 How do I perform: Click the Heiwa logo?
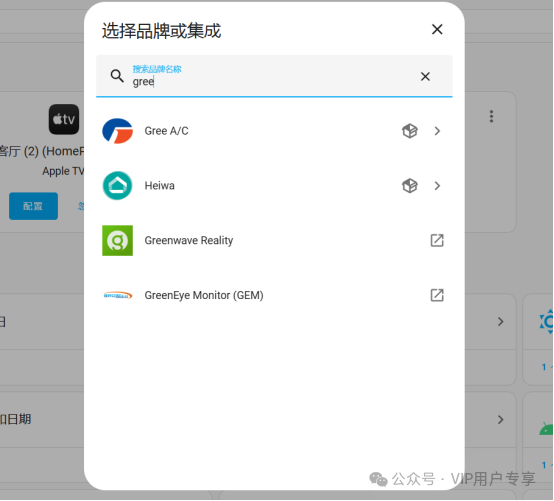(x=117, y=186)
